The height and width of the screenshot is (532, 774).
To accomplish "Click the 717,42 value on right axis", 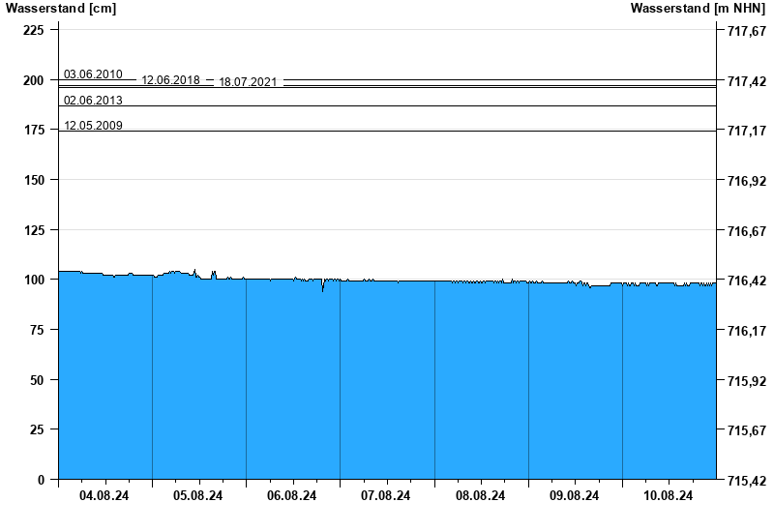I will click(x=747, y=81).
